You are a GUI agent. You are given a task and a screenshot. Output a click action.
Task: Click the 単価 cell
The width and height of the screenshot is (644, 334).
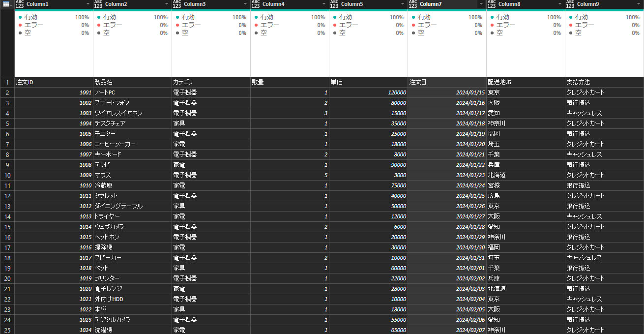coord(369,82)
